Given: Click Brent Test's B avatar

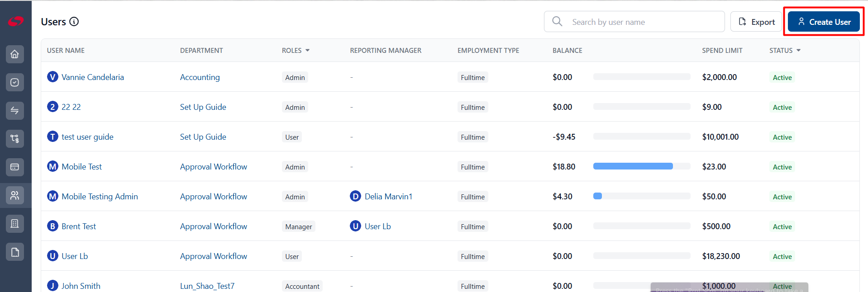Looking at the screenshot, I should (52, 226).
